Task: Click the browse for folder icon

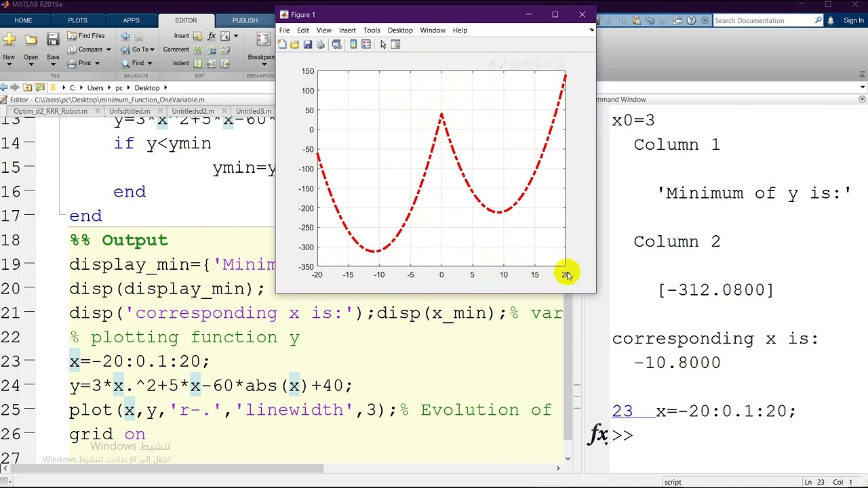Action: (x=39, y=87)
